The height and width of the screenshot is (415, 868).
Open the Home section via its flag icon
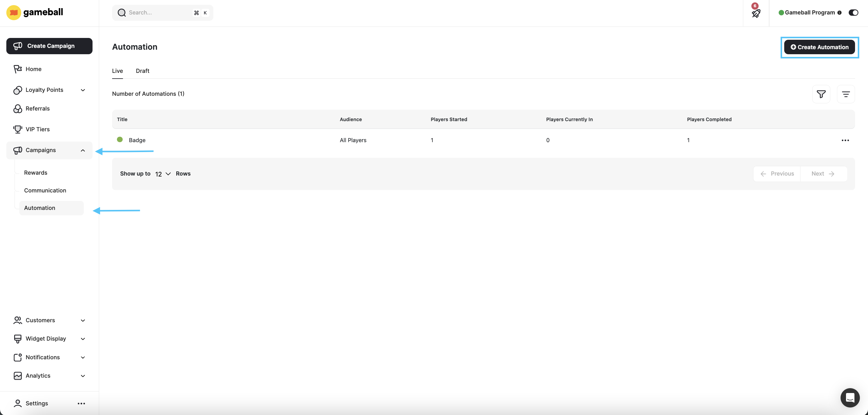tap(17, 69)
